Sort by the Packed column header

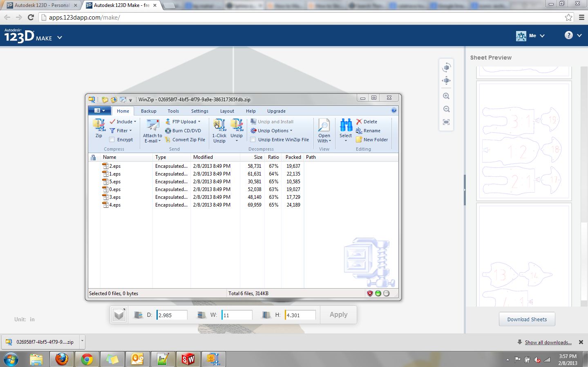coord(293,157)
